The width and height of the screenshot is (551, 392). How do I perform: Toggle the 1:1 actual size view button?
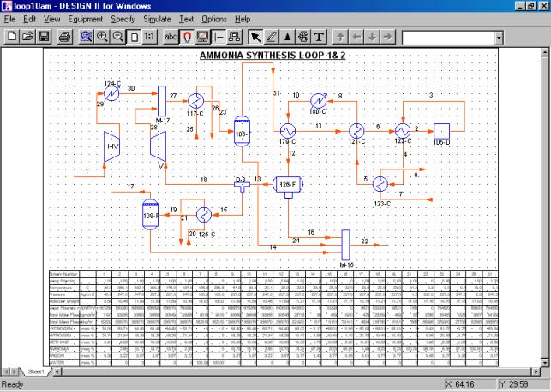click(x=149, y=38)
